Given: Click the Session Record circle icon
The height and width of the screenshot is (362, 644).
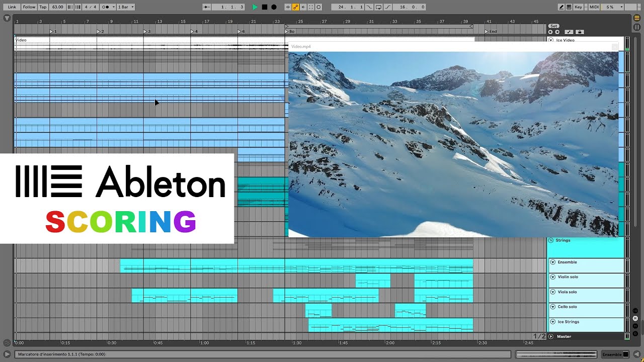Looking at the screenshot, I should (318, 7).
